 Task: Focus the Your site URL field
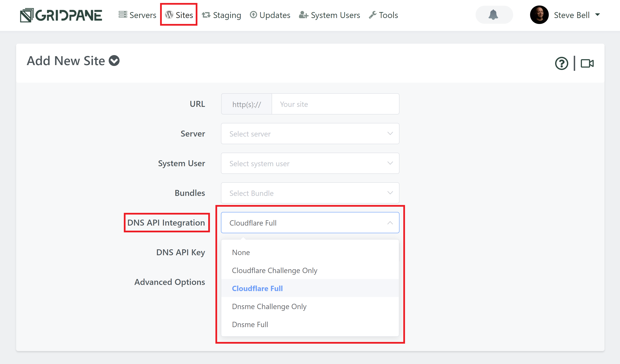pos(335,104)
